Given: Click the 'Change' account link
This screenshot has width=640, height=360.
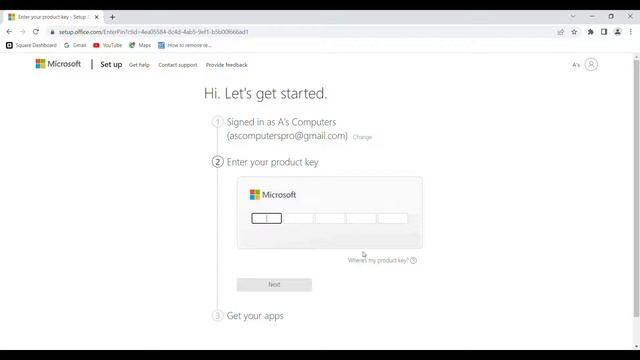Looking at the screenshot, I should (362, 137).
